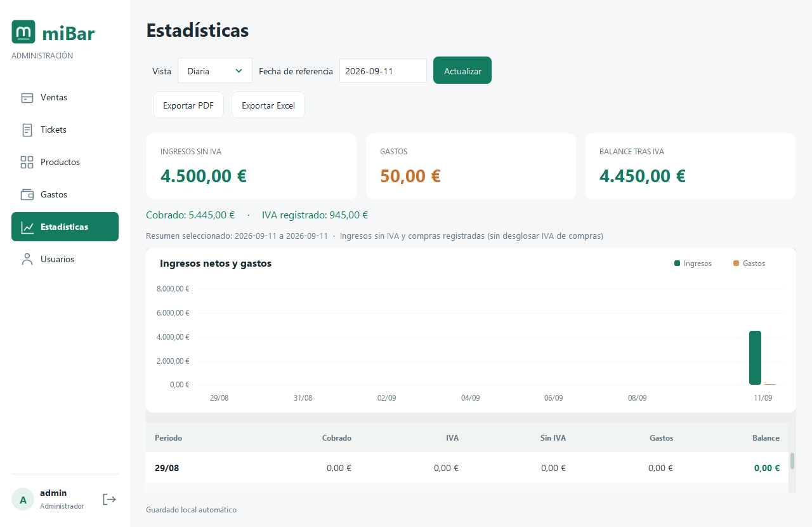Open the Tickets section
This screenshot has height=527, width=812.
pos(65,130)
